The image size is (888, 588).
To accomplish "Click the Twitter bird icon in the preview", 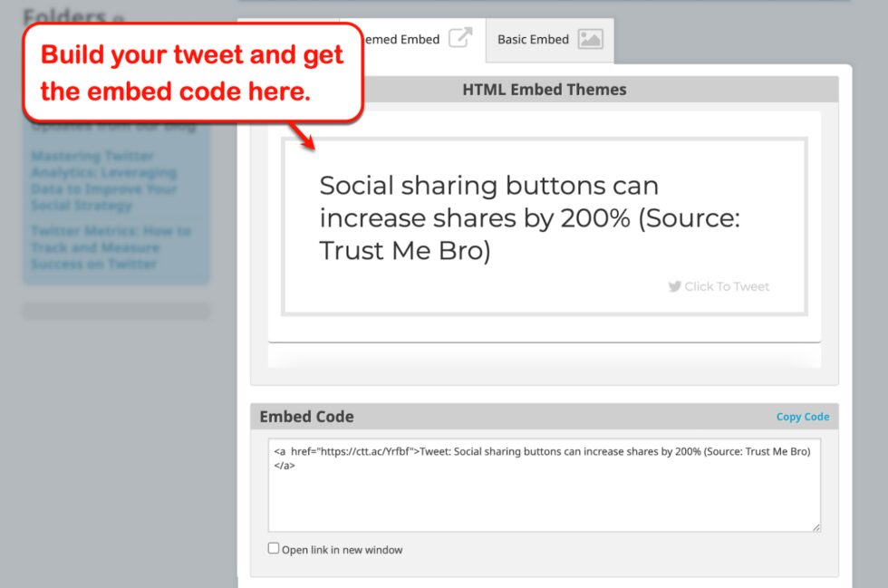I will (x=675, y=286).
